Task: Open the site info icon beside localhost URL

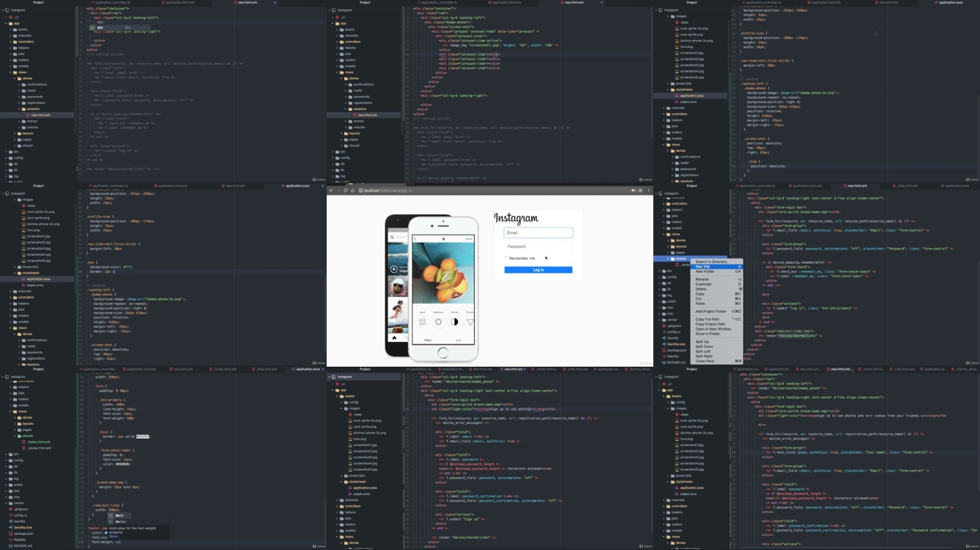Action: (360, 190)
